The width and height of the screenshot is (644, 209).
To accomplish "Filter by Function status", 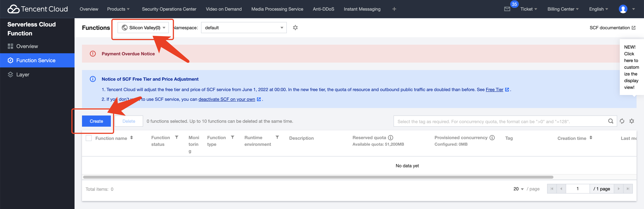I will point(176,137).
